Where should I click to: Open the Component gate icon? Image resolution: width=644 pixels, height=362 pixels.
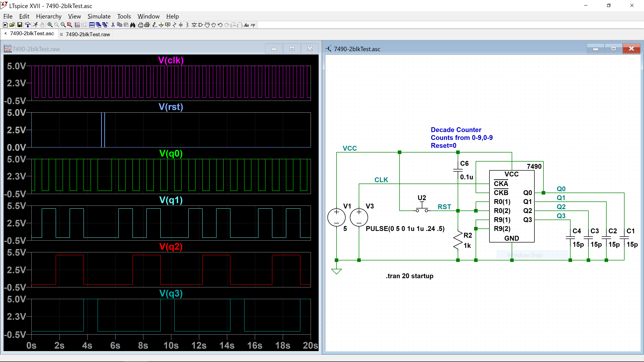(200, 25)
